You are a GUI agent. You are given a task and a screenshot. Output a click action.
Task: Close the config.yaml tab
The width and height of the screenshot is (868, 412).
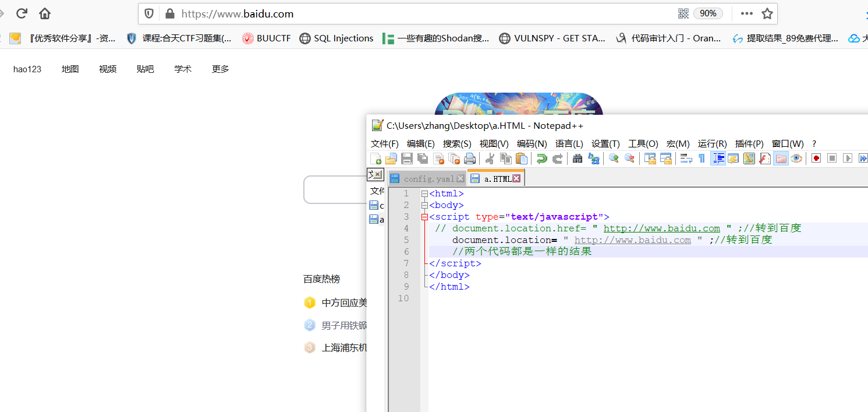(460, 179)
